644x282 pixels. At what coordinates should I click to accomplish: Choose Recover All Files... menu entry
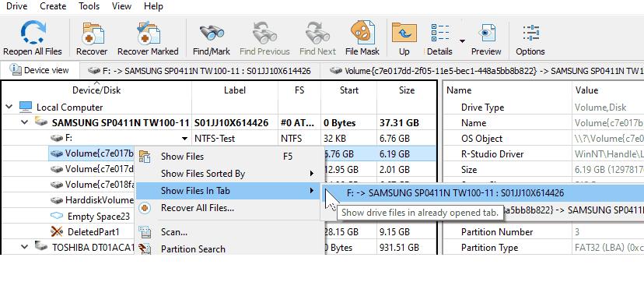pos(228,208)
